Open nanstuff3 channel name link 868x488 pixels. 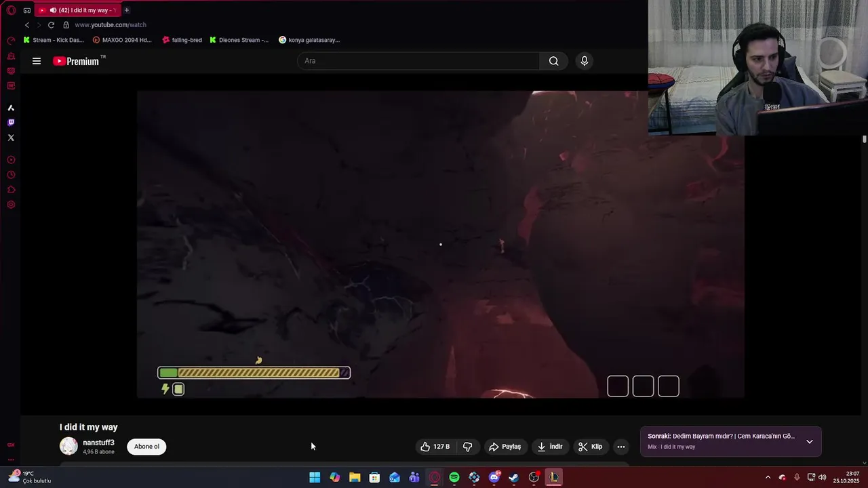[98, 443]
